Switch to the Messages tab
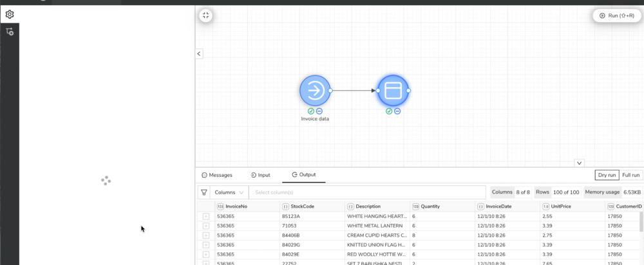This screenshot has width=644, height=265. click(x=217, y=175)
